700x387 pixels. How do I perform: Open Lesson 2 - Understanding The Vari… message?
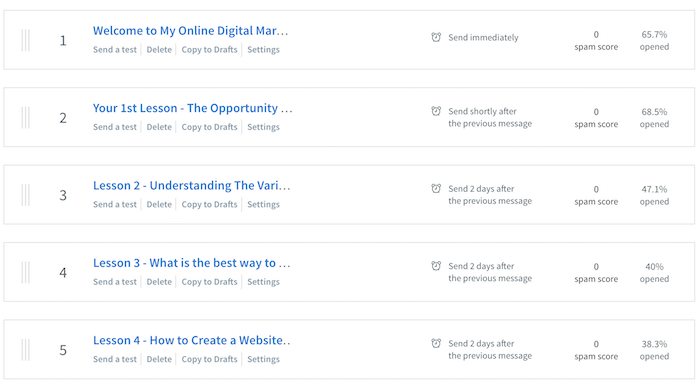tap(192, 186)
